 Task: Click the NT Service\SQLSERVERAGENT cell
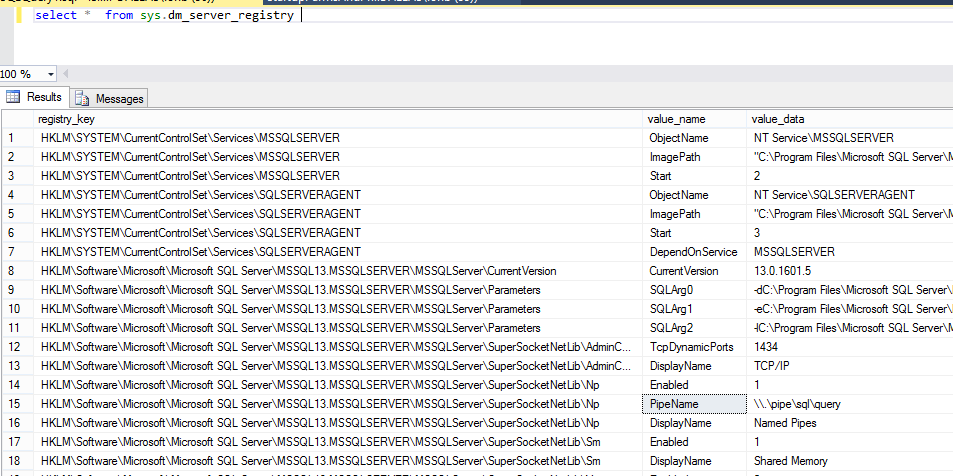coord(850,195)
